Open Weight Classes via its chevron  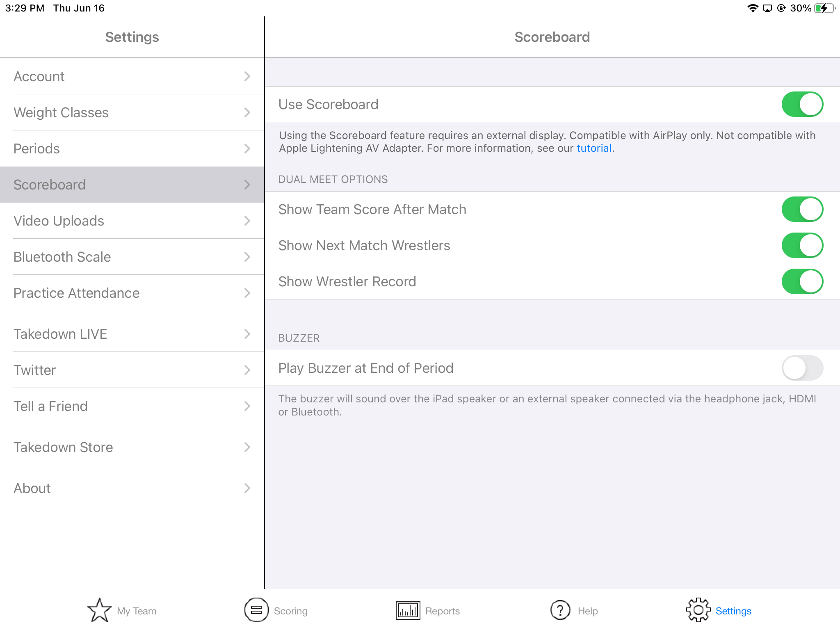pos(247,112)
